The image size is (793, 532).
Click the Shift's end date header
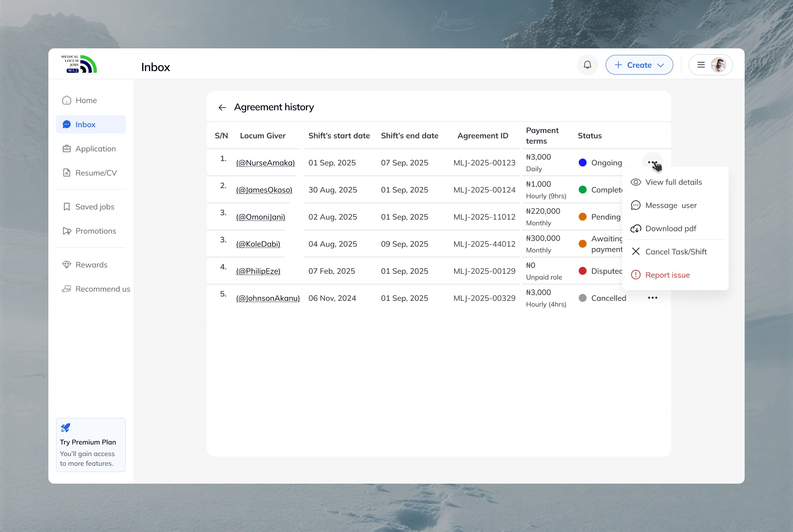point(410,135)
